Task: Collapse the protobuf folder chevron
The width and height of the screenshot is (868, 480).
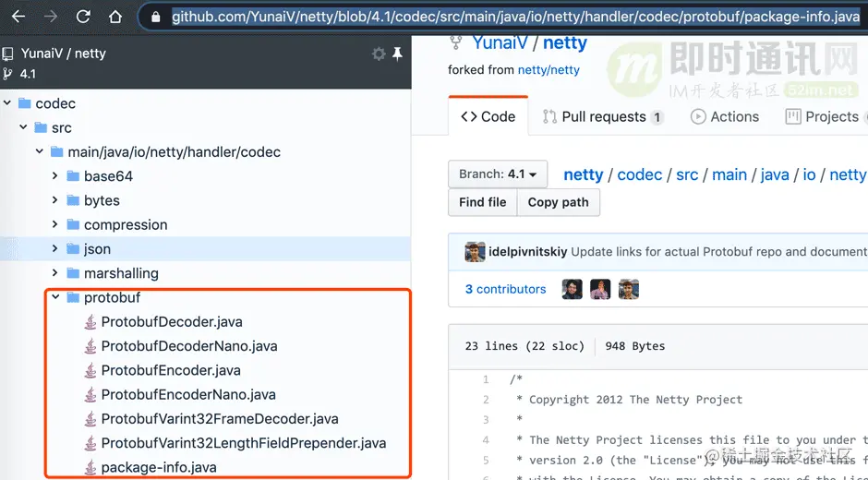Action: click(x=55, y=296)
